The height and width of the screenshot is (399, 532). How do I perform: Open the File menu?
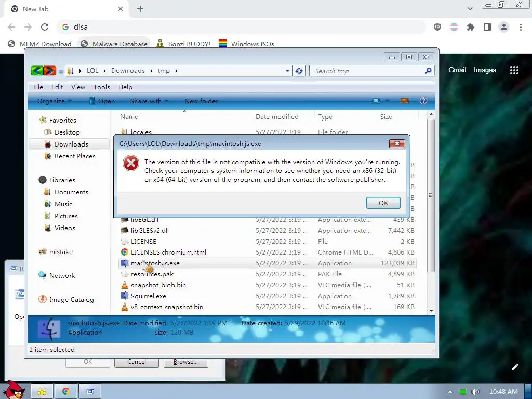[x=38, y=87]
